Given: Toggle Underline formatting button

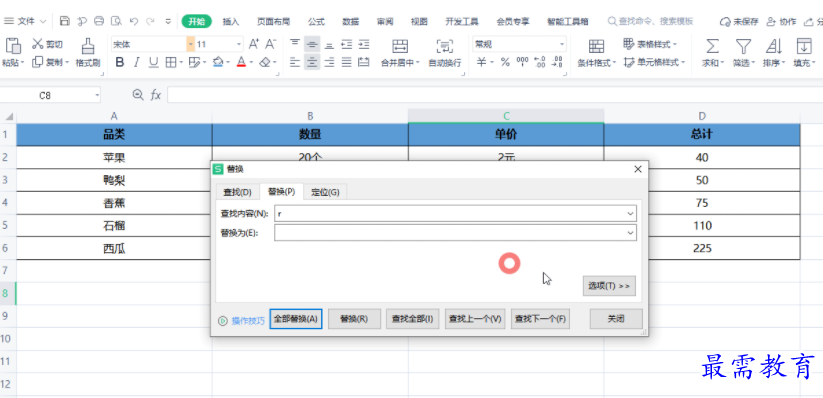Looking at the screenshot, I should [153, 62].
